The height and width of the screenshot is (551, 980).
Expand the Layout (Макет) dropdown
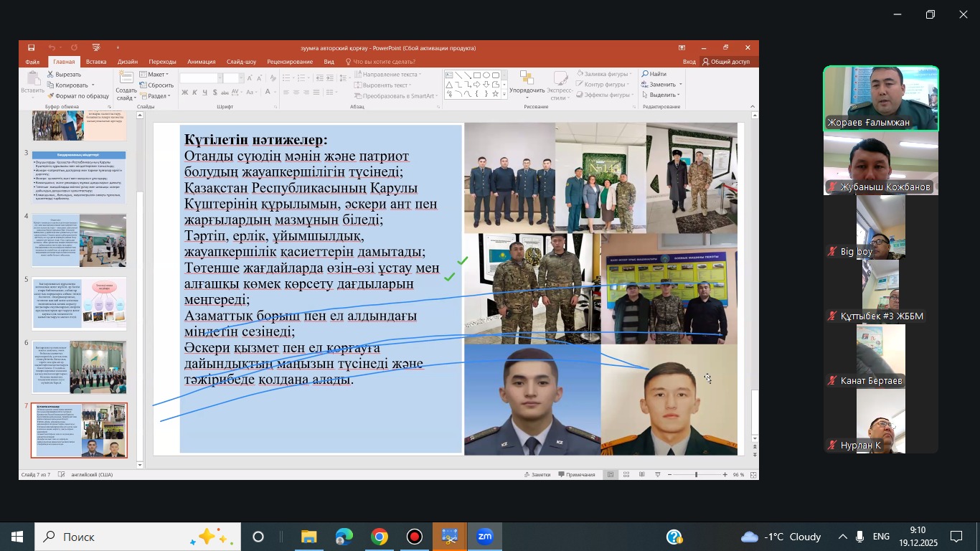pyautogui.click(x=155, y=75)
